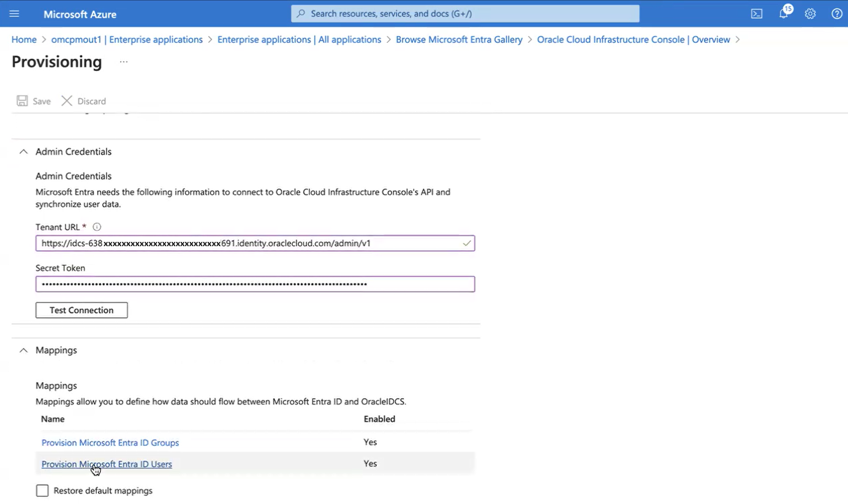Open portal settings gear

pos(810,13)
